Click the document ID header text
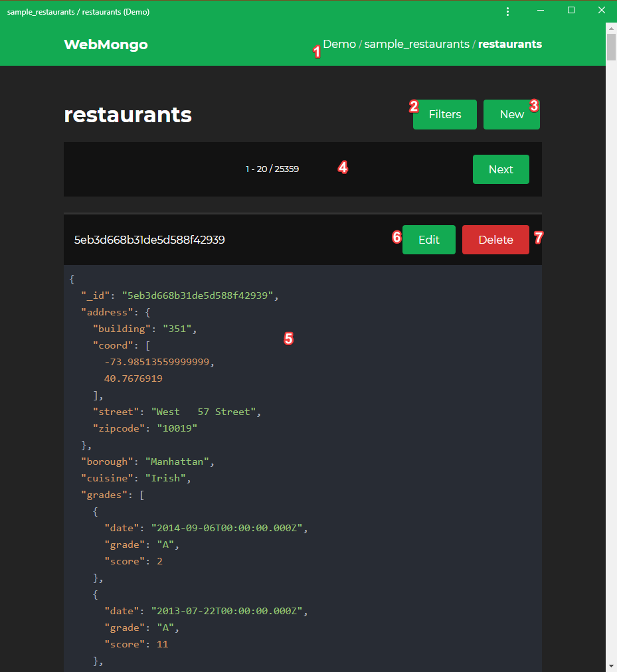This screenshot has width=617, height=672. (149, 240)
